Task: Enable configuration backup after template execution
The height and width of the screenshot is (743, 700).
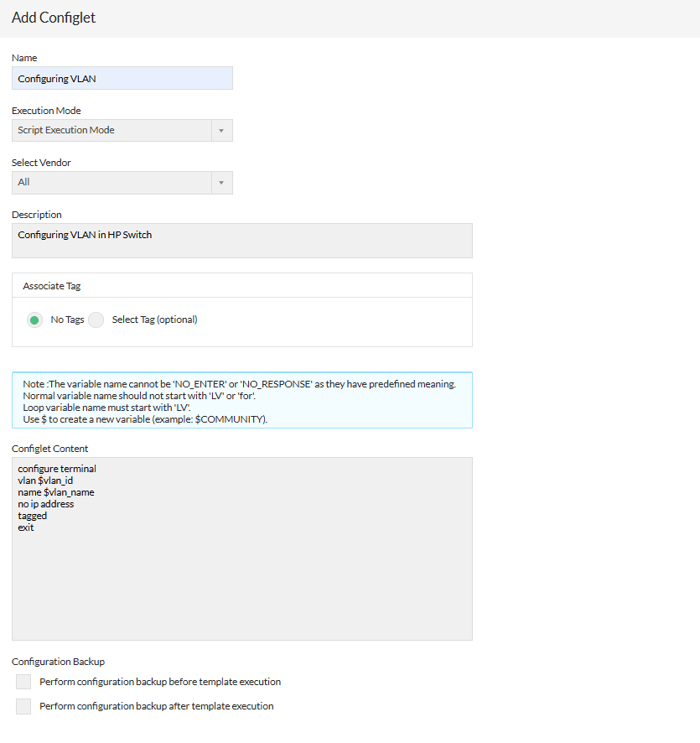Action: click(23, 706)
